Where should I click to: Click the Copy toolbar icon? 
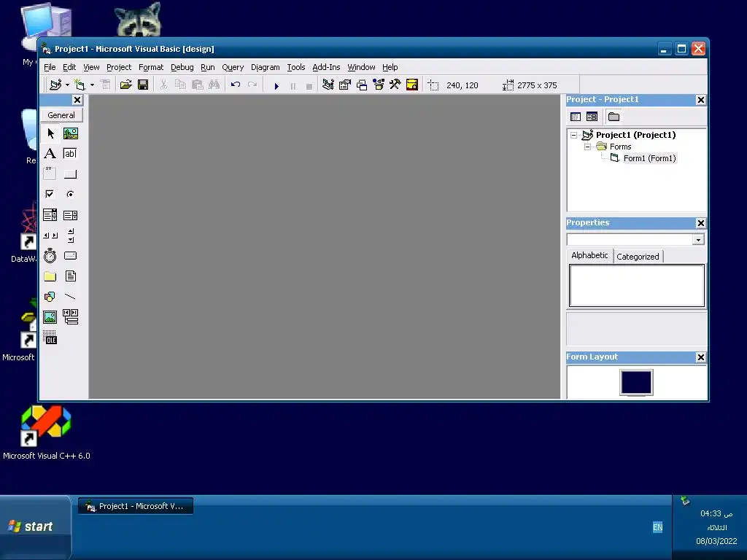(180, 85)
